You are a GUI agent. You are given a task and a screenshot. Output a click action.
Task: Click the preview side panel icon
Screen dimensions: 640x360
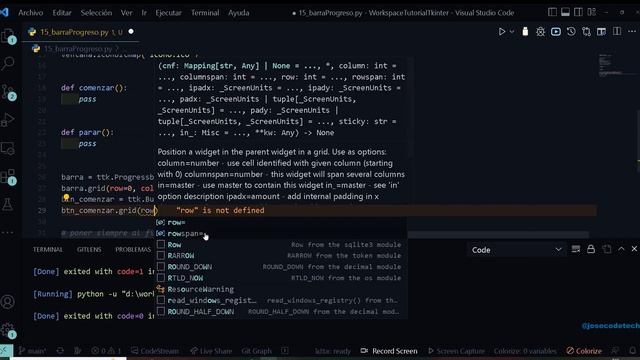601,32
